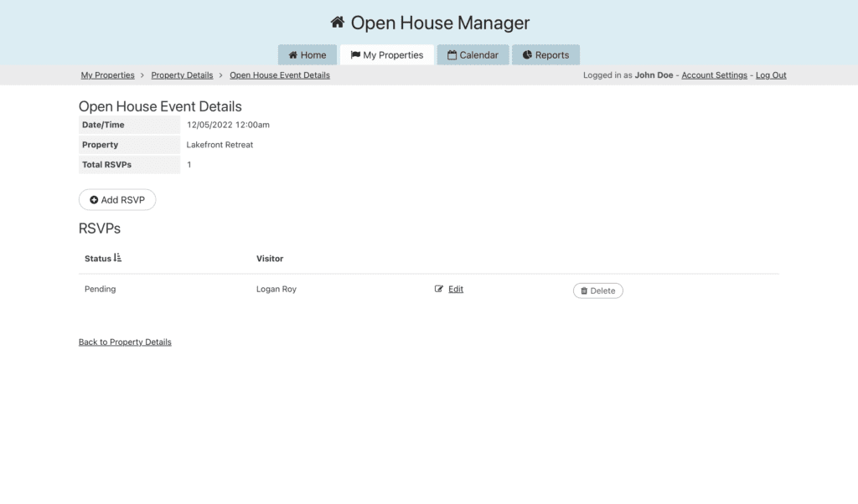
Task: Open the Calendar tab
Action: coord(473,55)
